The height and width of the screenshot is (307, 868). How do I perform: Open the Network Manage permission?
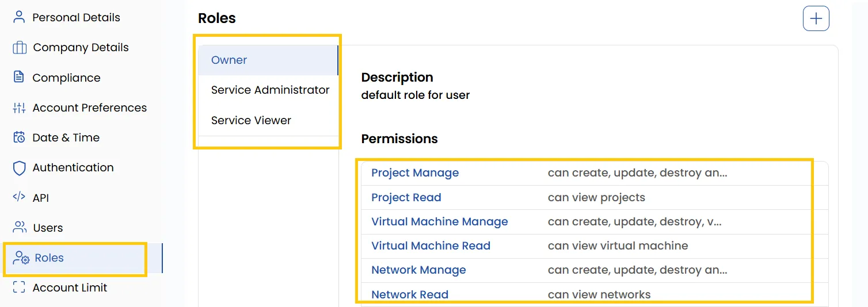click(418, 270)
